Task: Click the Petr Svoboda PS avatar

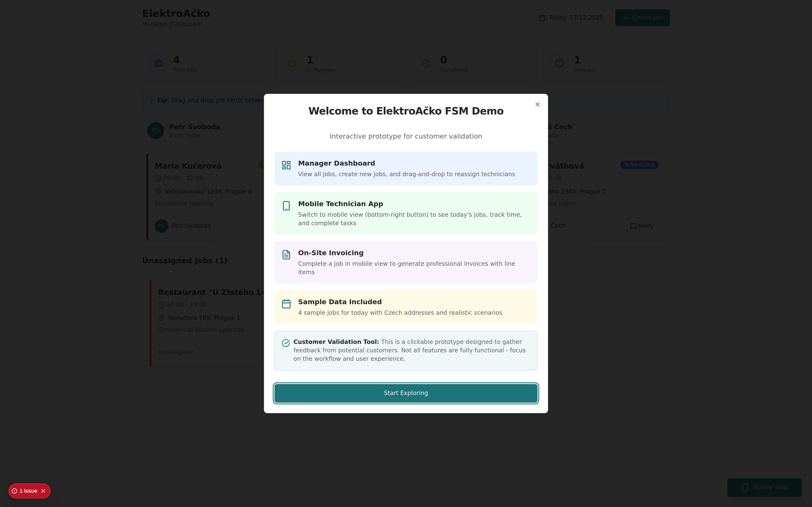Action: point(155,130)
